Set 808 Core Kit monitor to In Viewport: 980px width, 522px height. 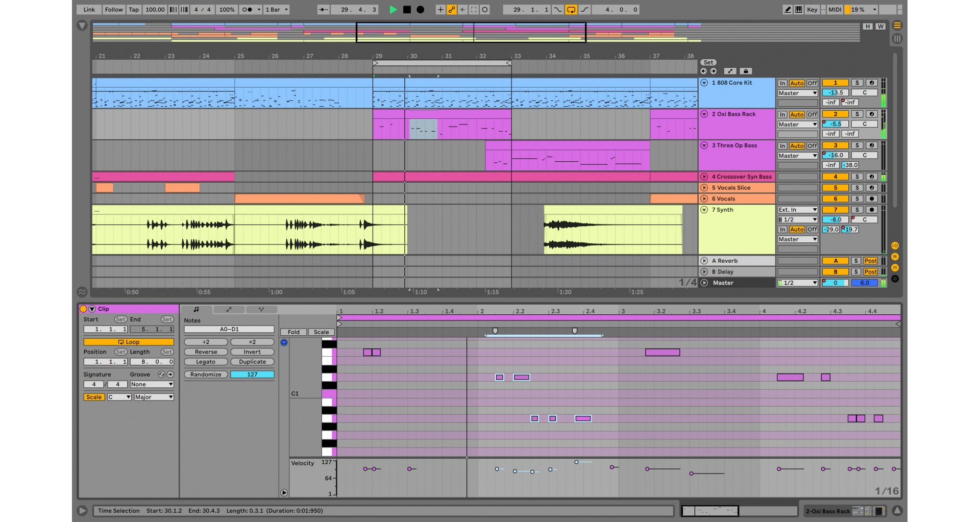click(782, 83)
